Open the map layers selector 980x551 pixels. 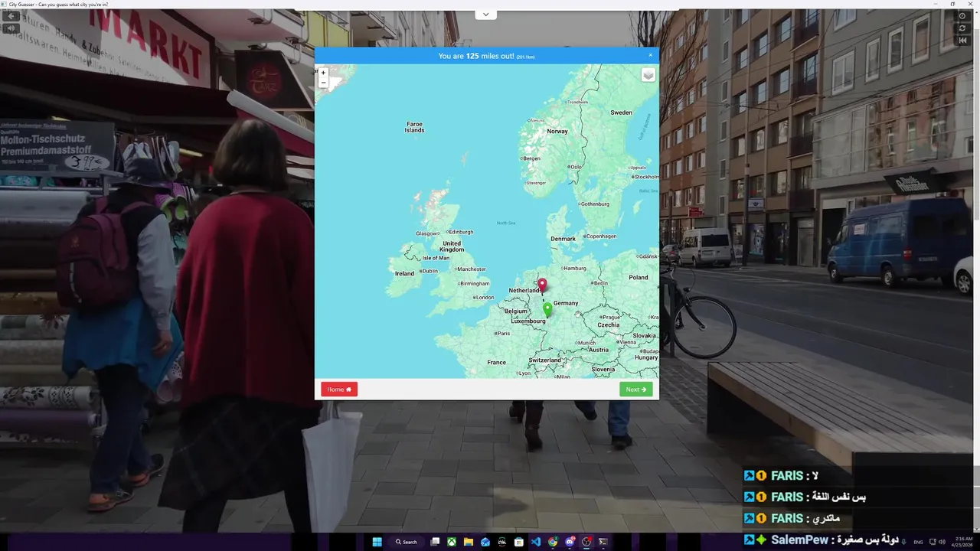[x=648, y=74]
